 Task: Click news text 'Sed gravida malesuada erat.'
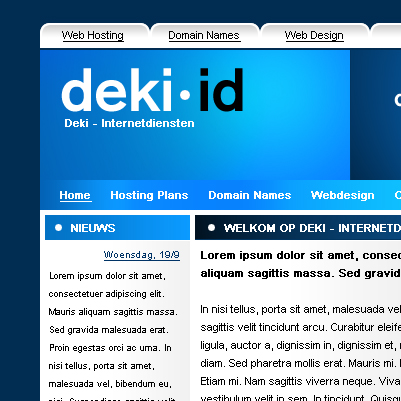[x=109, y=330]
